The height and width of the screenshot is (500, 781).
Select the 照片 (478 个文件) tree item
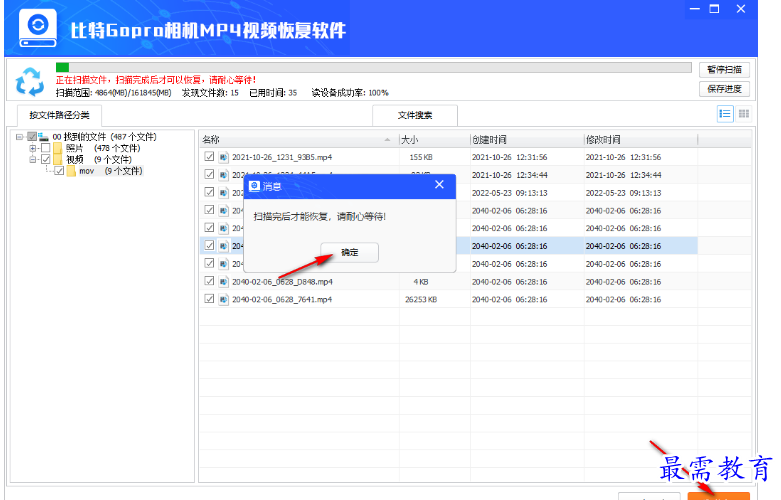[103, 148]
